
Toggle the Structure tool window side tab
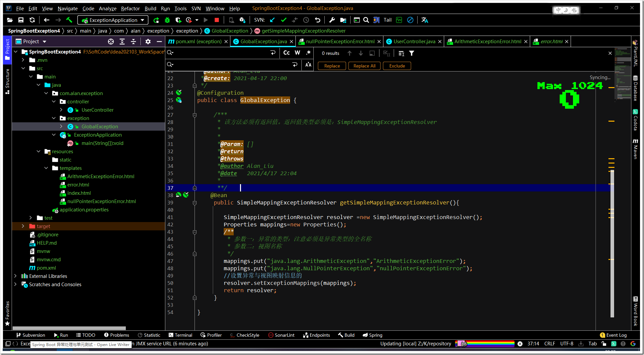[7, 81]
